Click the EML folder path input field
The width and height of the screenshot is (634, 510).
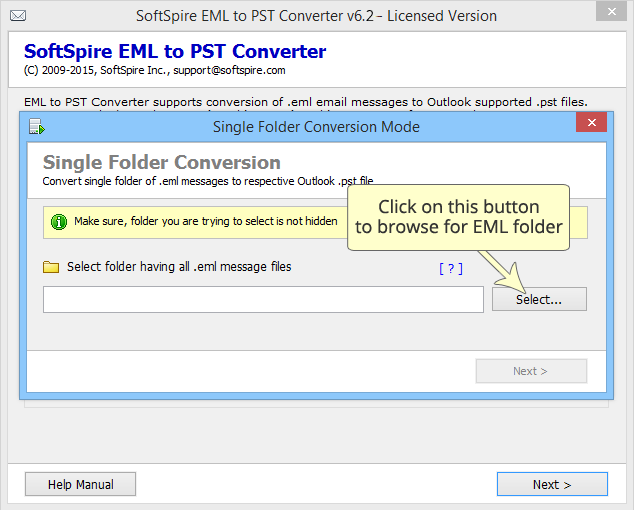[263, 300]
